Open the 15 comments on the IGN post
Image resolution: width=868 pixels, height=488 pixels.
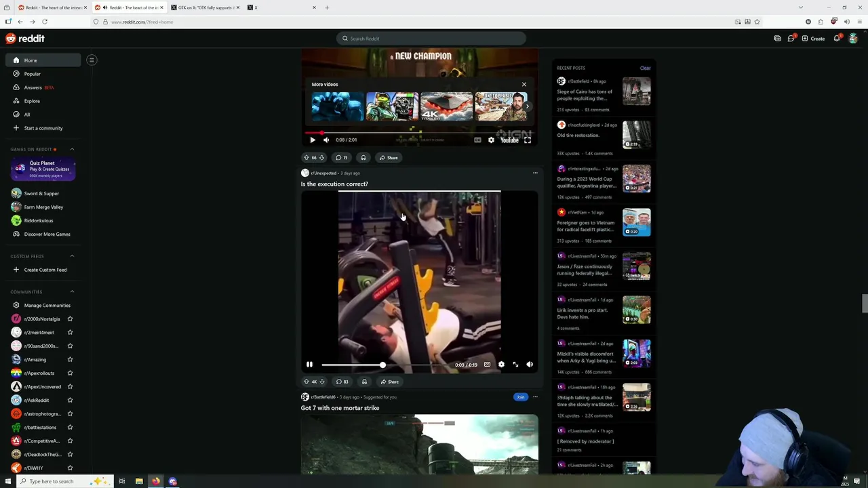click(x=342, y=158)
